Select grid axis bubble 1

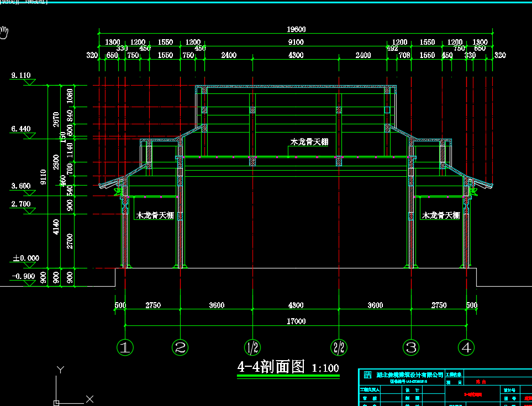tap(125, 347)
